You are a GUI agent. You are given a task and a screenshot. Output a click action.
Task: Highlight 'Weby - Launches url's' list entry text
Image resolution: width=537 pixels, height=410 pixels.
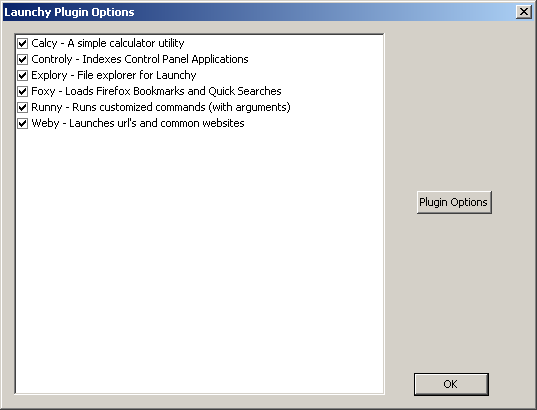pos(138,123)
